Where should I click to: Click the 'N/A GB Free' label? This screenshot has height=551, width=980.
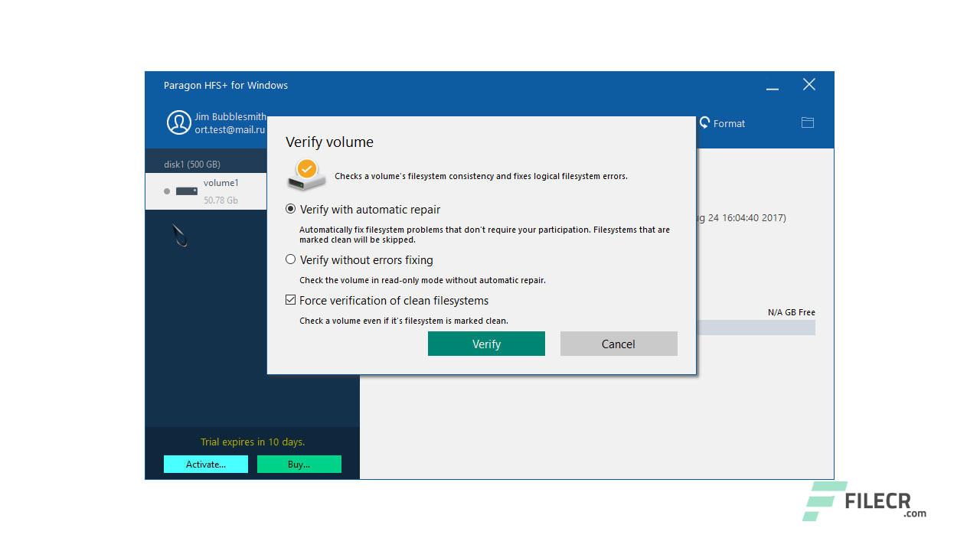coord(792,312)
